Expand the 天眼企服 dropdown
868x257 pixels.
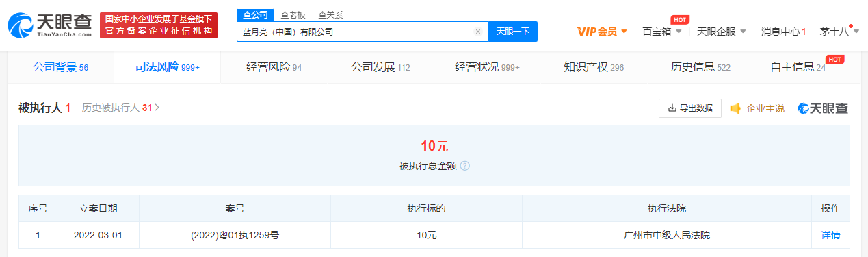pyautogui.click(x=721, y=32)
